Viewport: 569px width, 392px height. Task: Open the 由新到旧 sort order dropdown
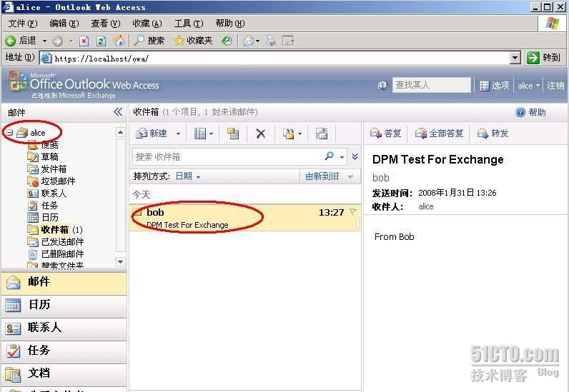pos(329,176)
